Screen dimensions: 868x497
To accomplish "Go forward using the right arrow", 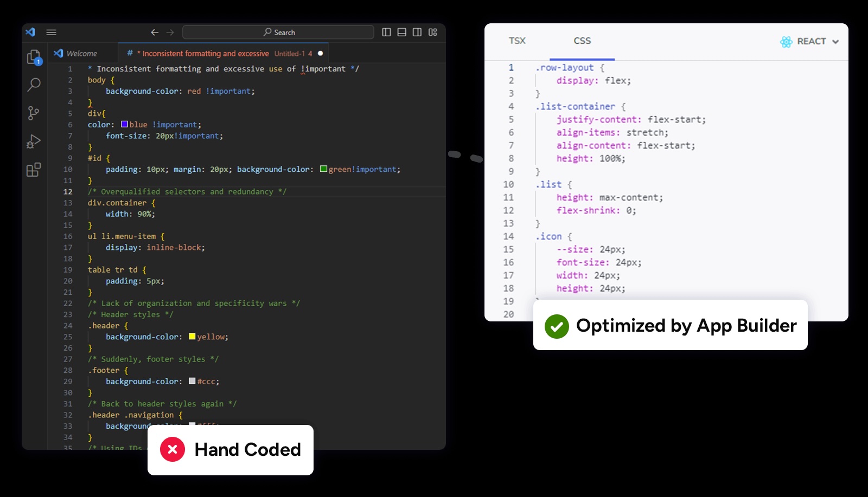I will 170,33.
